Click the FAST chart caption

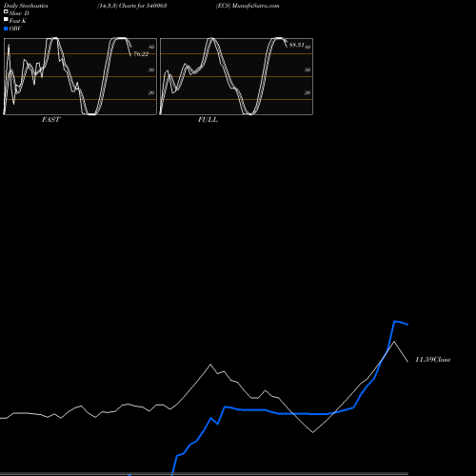[50, 120]
